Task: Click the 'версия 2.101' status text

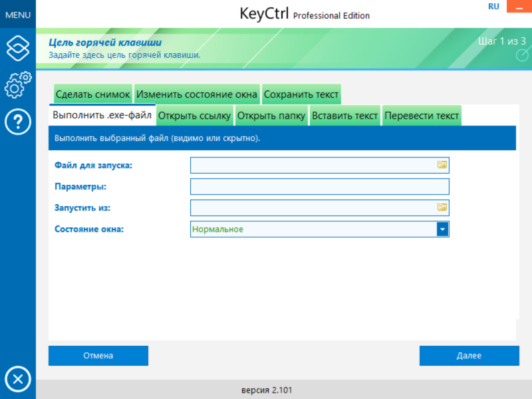Action: pyautogui.click(x=267, y=390)
